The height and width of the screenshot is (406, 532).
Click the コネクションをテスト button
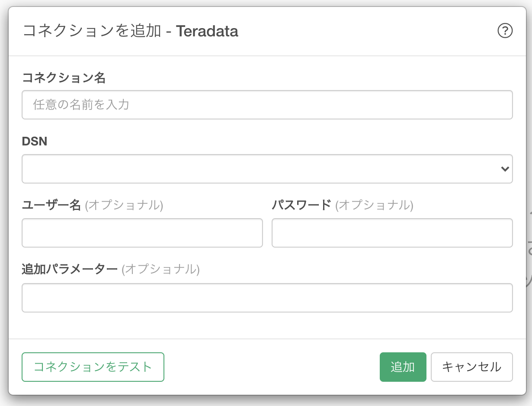click(x=93, y=367)
